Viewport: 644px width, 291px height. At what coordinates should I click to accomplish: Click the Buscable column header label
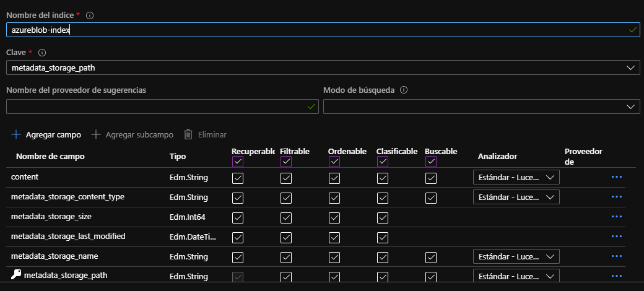(441, 152)
